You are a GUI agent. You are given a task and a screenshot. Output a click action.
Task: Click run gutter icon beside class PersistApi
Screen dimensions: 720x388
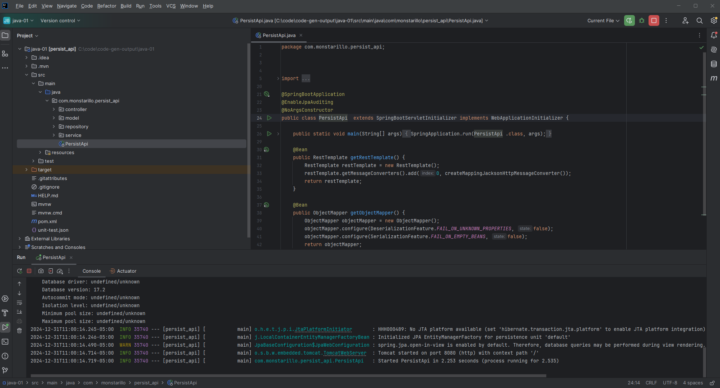pos(269,118)
